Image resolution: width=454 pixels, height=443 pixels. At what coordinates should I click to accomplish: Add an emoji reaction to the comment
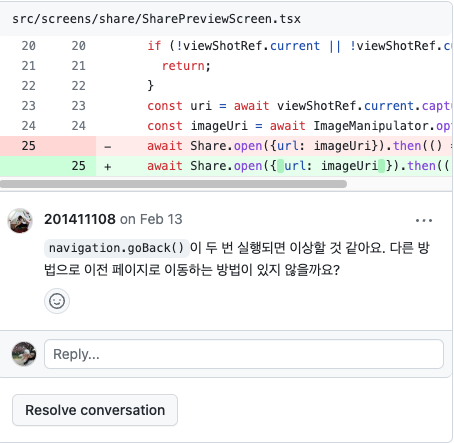click(x=57, y=301)
